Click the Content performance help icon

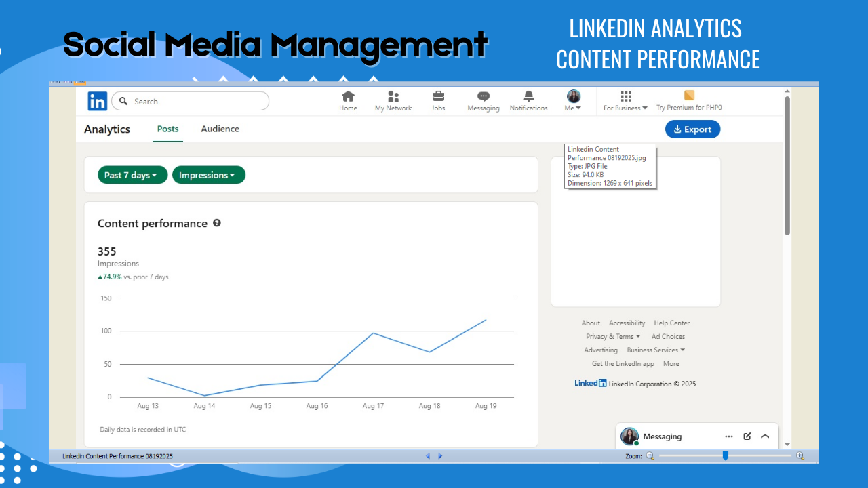click(217, 223)
